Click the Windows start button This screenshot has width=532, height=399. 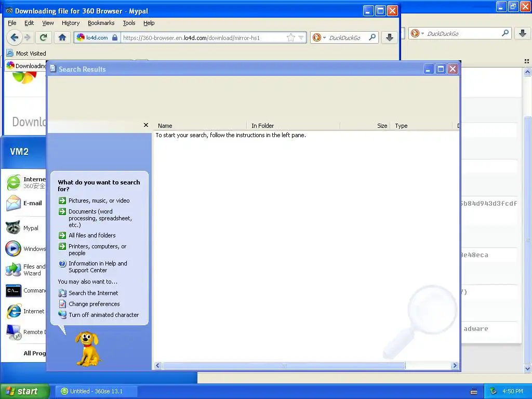[24, 391]
